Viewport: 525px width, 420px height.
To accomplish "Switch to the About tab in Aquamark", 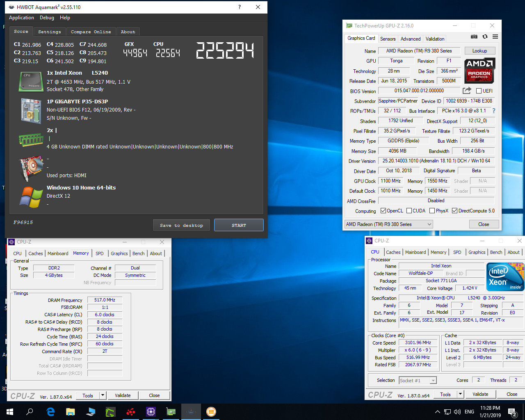I will tap(128, 32).
